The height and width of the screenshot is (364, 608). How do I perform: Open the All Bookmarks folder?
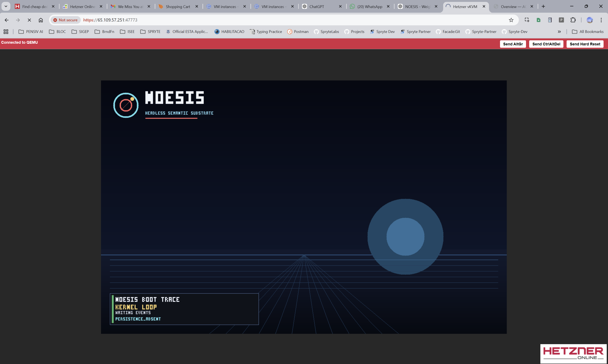(588, 32)
